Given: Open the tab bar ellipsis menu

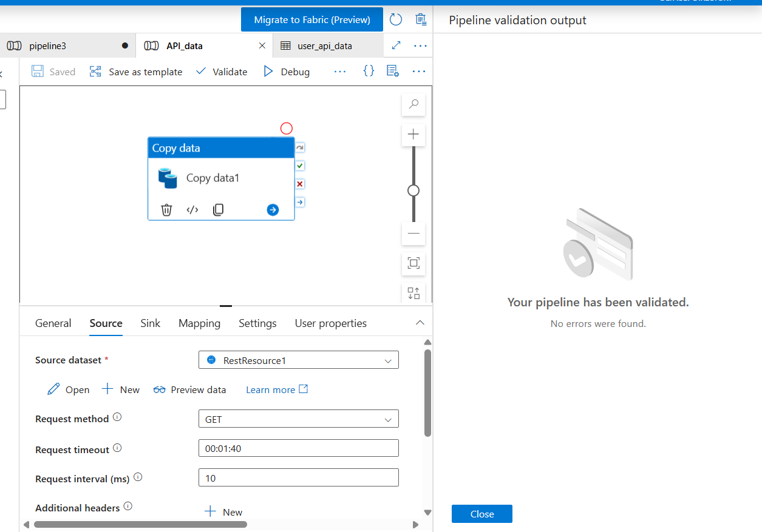Looking at the screenshot, I should coord(420,45).
